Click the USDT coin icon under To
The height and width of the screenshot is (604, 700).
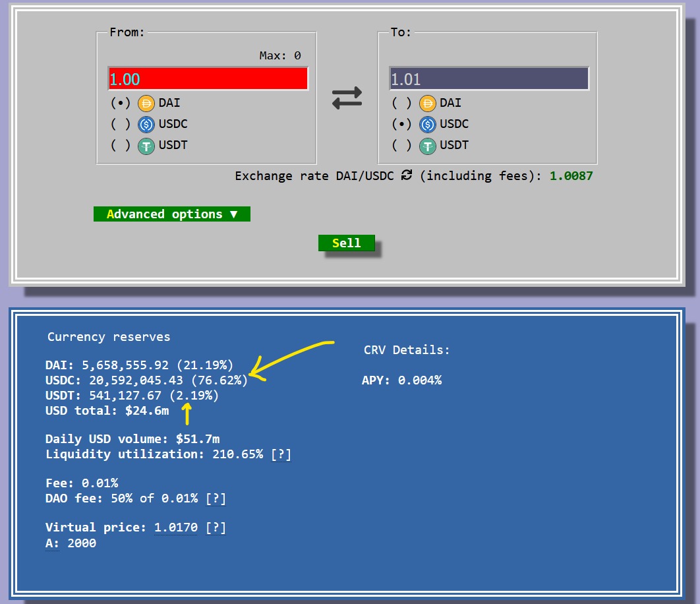point(428,146)
